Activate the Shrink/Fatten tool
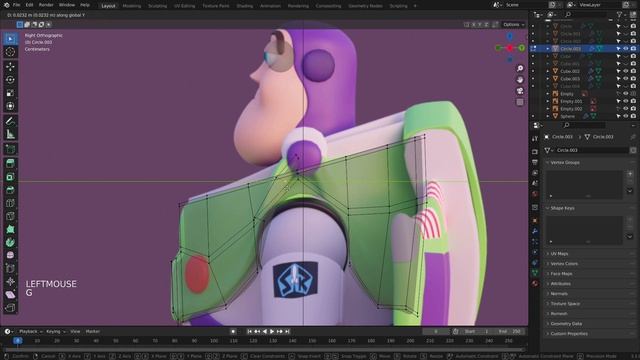Screen dimensions: 640x360 coord(10,281)
